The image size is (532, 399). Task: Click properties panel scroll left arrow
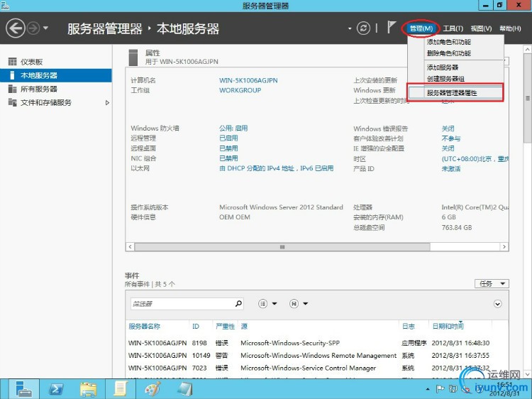pyautogui.click(x=131, y=247)
